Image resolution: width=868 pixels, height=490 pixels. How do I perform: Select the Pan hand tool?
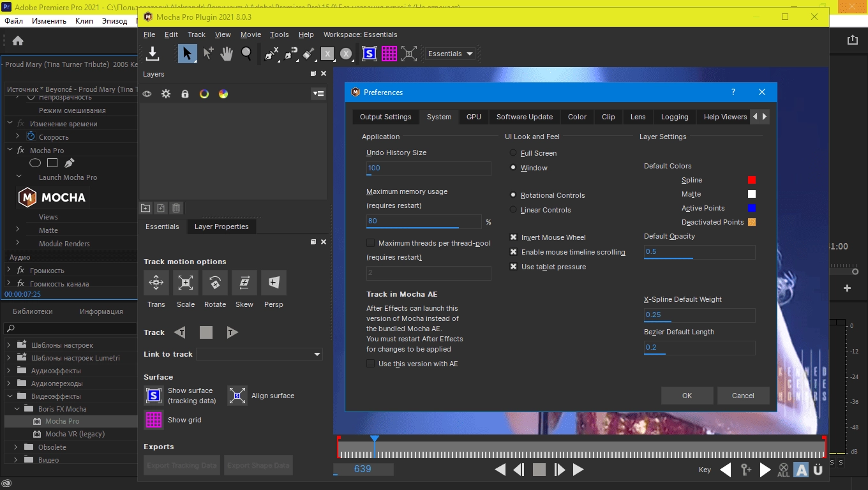227,54
